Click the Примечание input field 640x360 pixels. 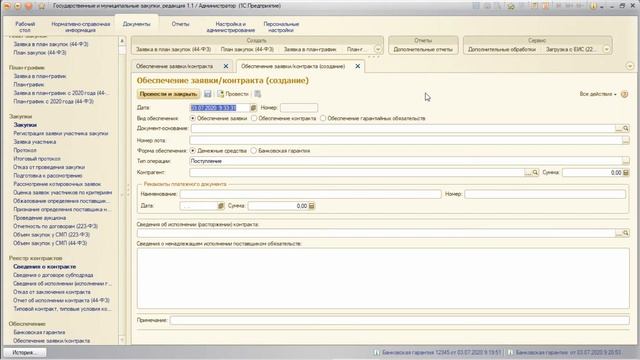coord(400,320)
